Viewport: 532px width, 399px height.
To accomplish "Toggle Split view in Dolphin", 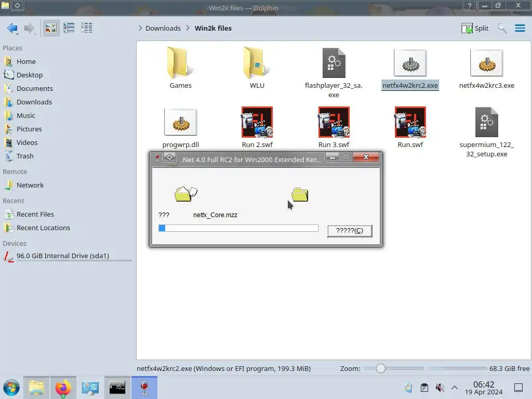I will (x=475, y=28).
